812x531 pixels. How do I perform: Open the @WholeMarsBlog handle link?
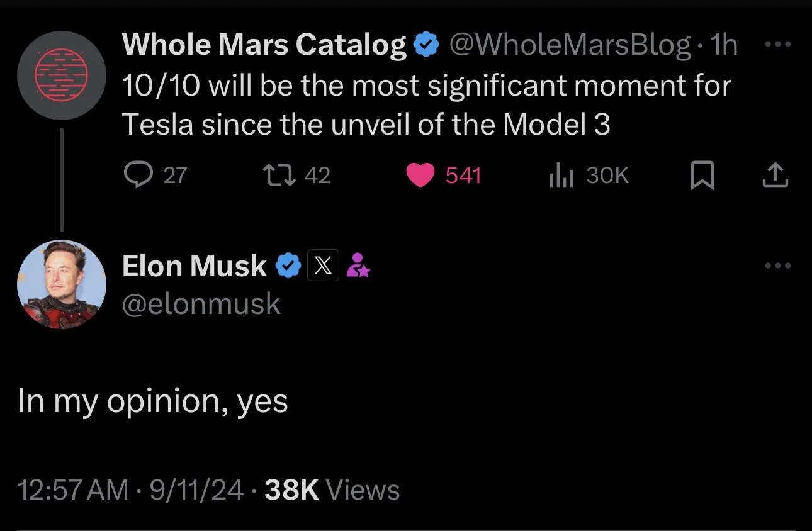[x=568, y=46]
